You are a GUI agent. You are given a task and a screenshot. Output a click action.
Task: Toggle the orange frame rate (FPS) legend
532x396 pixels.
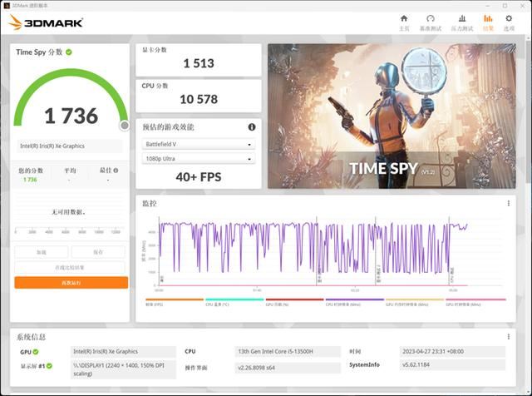tap(174, 303)
